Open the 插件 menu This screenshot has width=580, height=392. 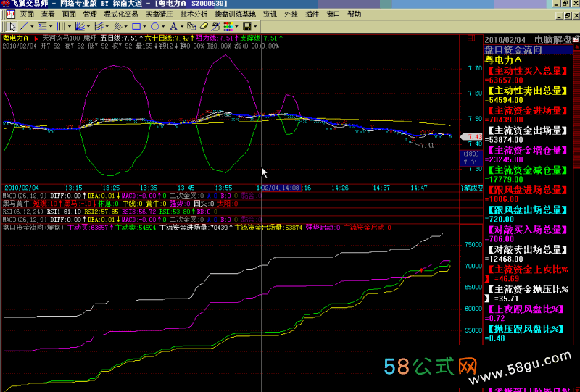[x=312, y=14]
